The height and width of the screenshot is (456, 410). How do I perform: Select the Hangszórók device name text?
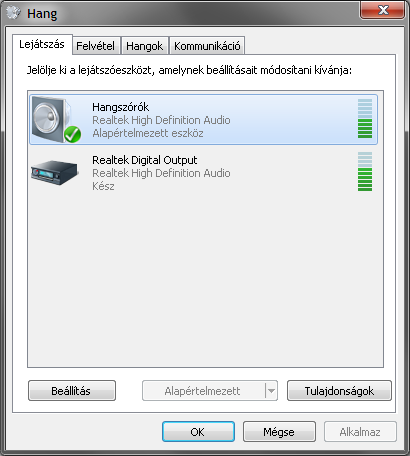(x=121, y=107)
